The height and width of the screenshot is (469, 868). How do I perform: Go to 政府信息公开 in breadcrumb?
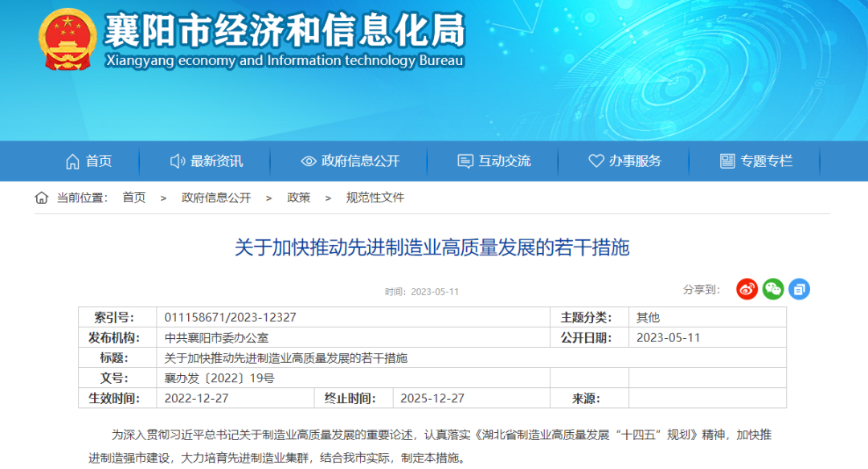point(216,198)
